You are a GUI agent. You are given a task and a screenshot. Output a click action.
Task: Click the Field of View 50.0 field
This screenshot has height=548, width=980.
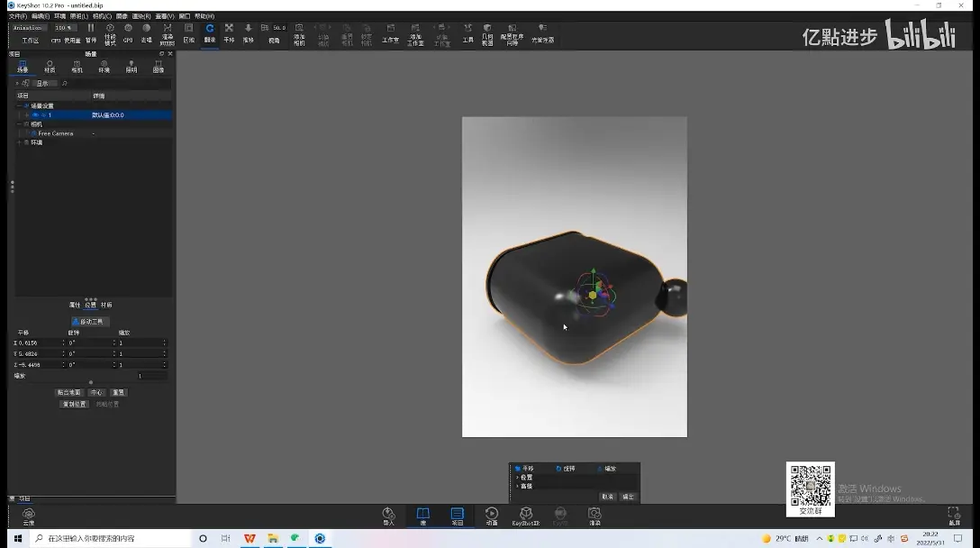(278, 28)
